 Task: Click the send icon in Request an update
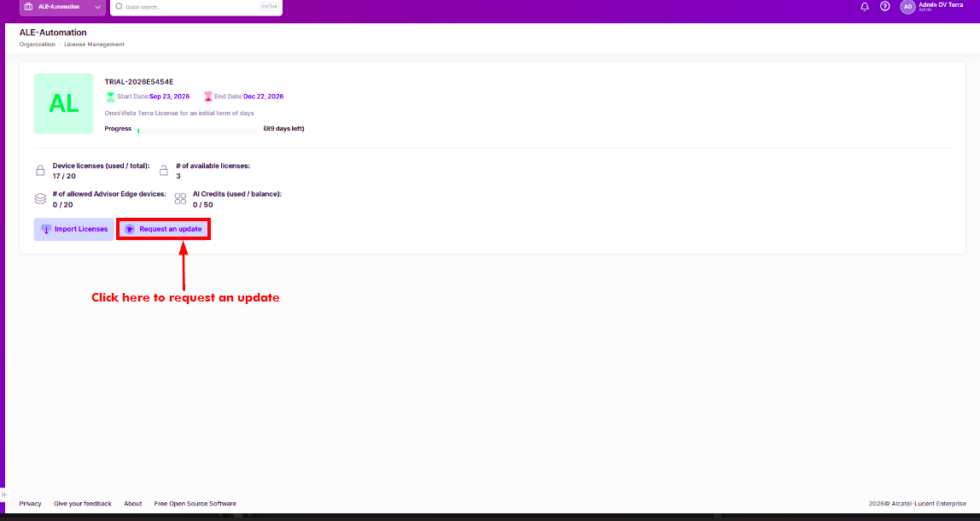[x=130, y=230]
